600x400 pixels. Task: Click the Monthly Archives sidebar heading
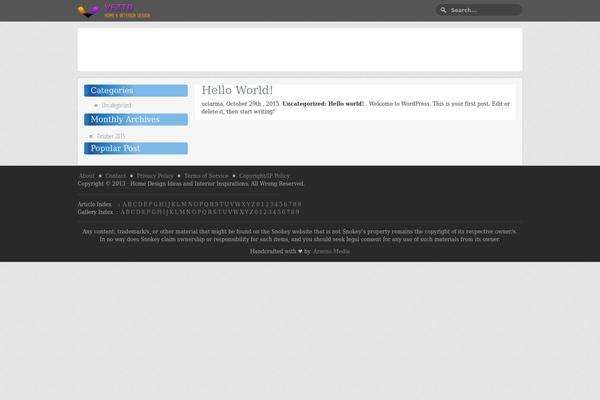[136, 119]
